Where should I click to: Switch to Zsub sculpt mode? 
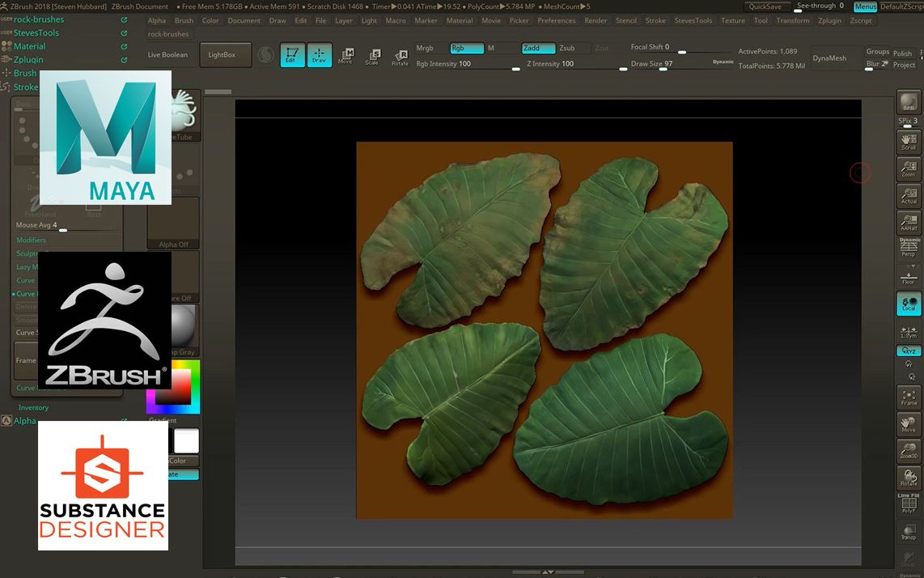pos(567,48)
